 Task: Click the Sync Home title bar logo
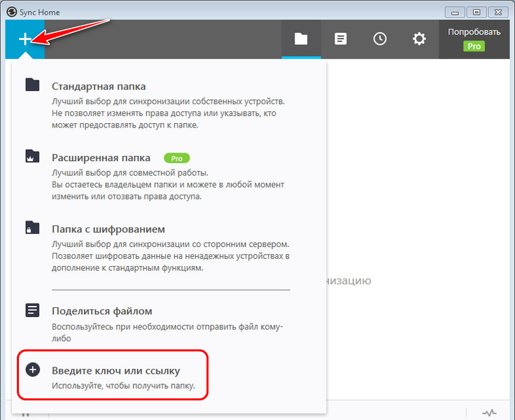(11, 12)
